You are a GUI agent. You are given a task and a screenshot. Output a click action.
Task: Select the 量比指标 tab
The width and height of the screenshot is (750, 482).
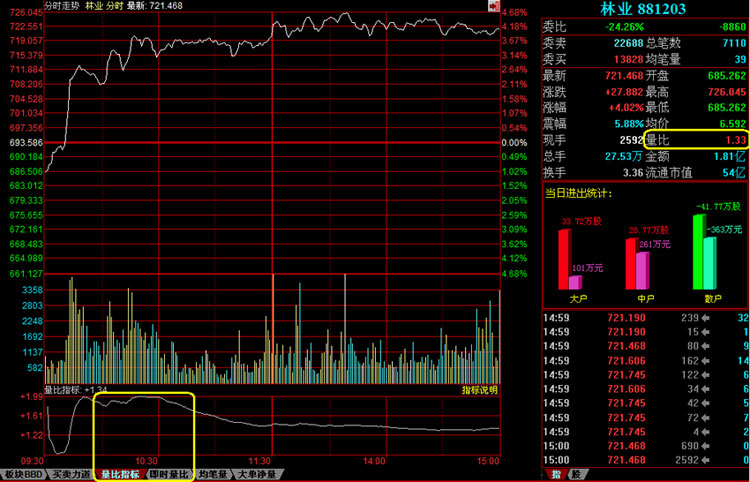(120, 474)
